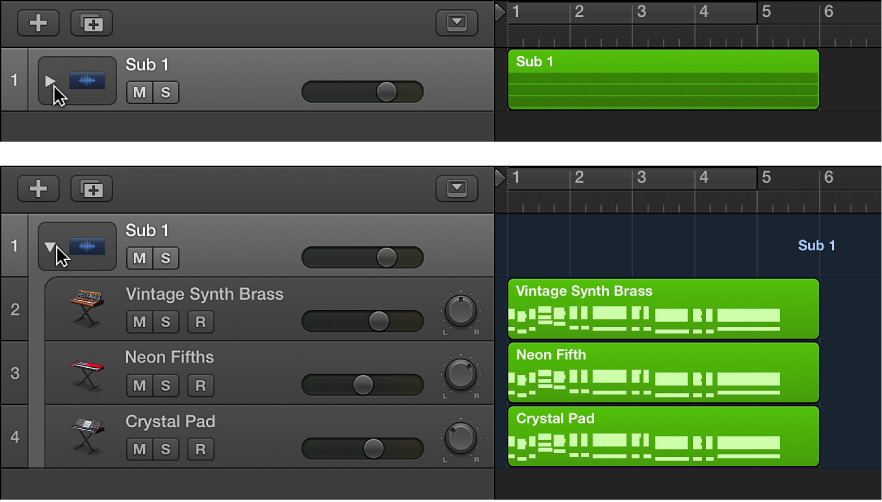The image size is (882, 502).
Task: Solo the Neon Fifths track
Action: (x=165, y=386)
